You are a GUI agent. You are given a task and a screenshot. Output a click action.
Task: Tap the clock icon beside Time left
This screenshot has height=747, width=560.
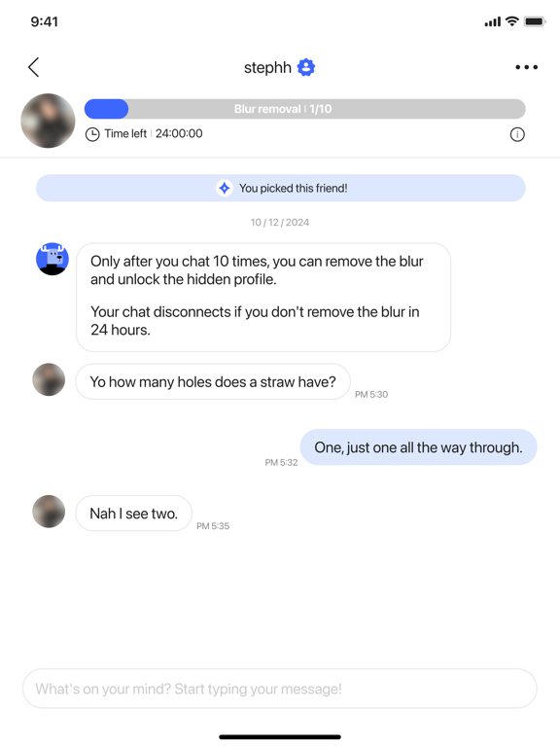[x=92, y=134]
